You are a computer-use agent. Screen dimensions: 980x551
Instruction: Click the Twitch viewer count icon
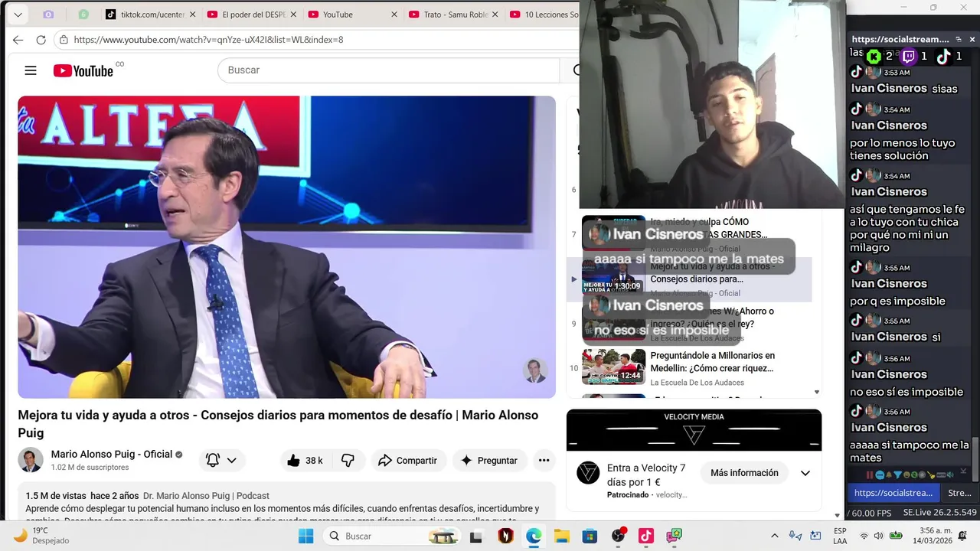(x=908, y=56)
